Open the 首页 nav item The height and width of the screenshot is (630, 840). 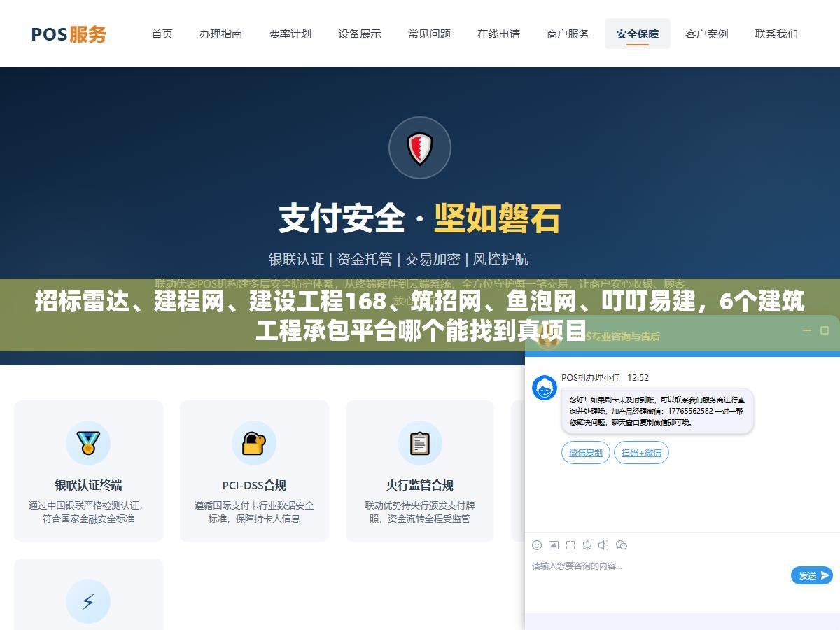click(162, 34)
